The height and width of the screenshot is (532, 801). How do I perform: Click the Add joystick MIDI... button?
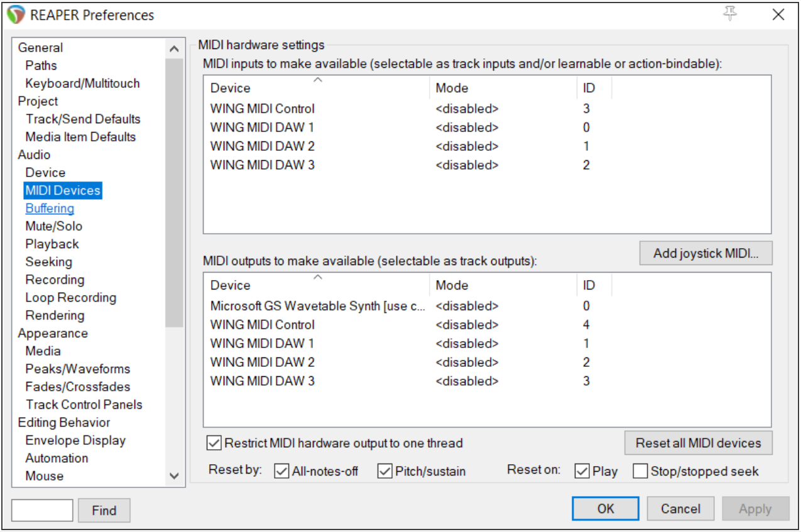[706, 254]
